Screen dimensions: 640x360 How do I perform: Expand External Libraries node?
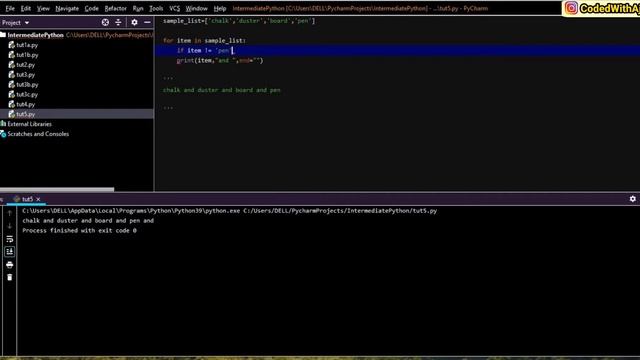[x=29, y=124]
